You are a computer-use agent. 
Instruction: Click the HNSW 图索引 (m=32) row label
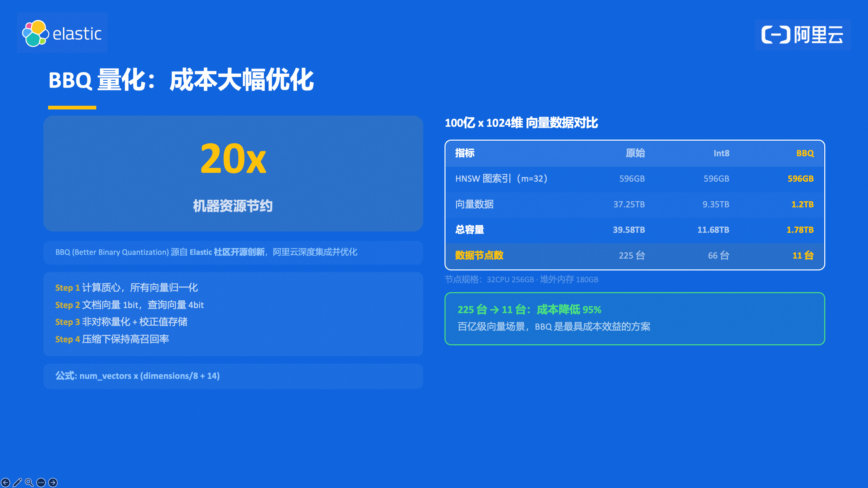(x=501, y=179)
